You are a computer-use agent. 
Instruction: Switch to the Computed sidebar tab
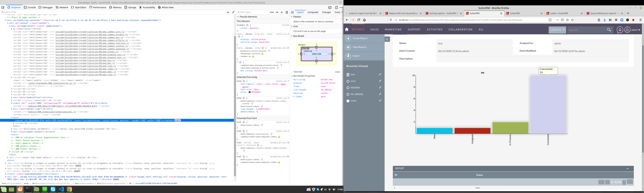tap(313, 12)
